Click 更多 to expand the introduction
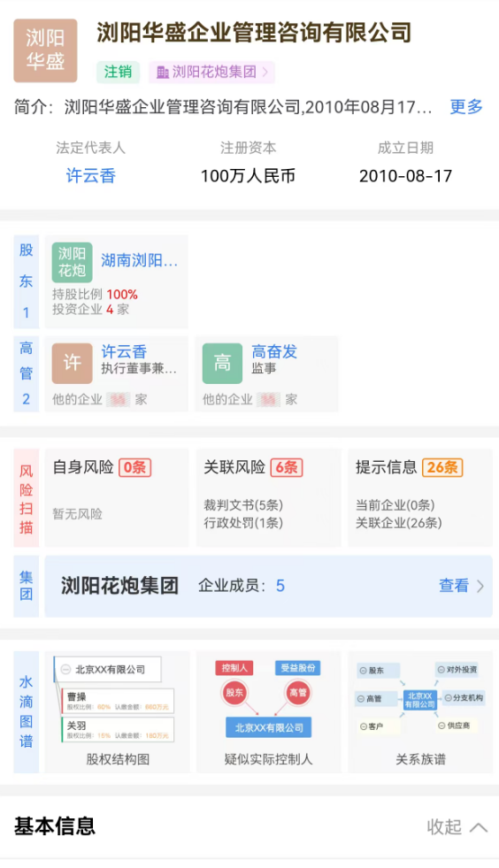Viewport: 499px width, 868px height. click(x=465, y=106)
